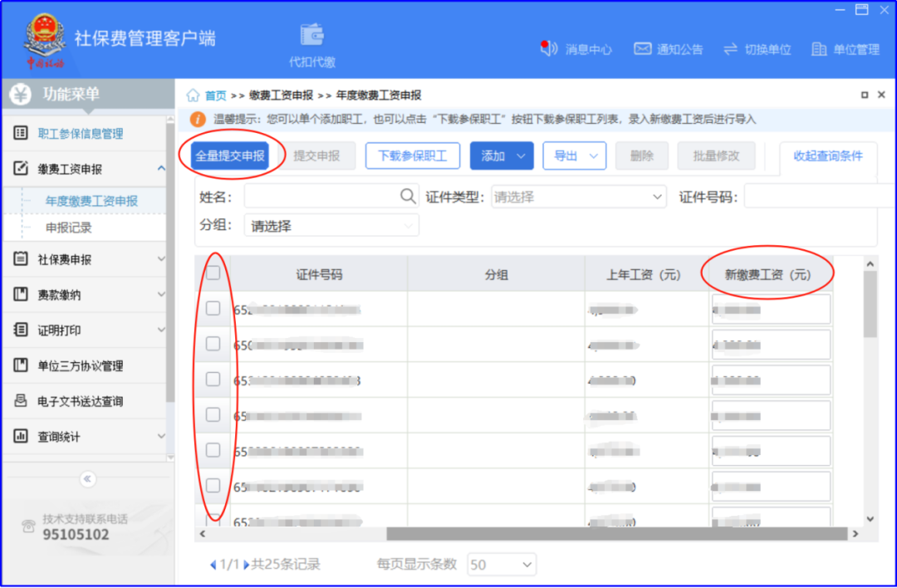Click the home icon in breadcrumb
Image resolution: width=897 pixels, height=588 pixels.
[x=193, y=95]
